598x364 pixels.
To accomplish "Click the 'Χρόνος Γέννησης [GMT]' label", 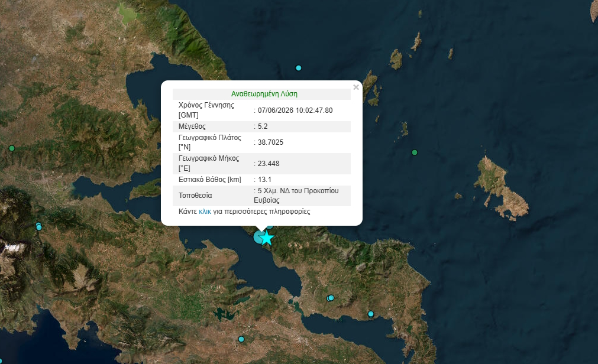I will pos(206,110).
